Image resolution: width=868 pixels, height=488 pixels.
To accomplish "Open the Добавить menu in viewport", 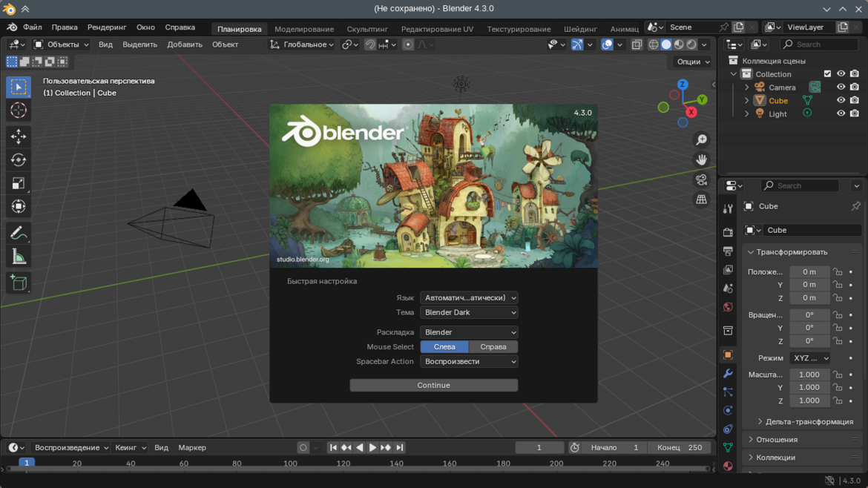I will pos(185,44).
